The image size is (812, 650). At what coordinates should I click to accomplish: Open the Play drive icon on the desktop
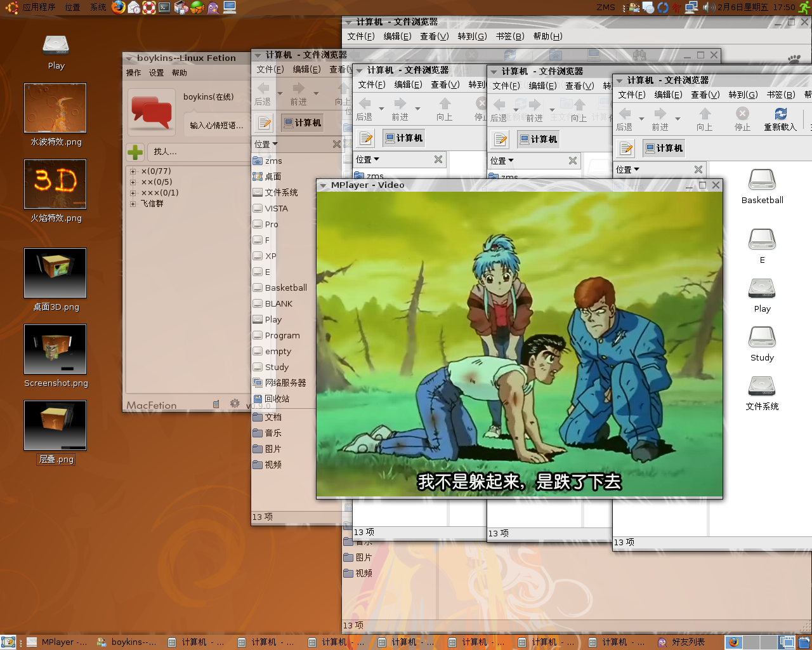point(56,44)
